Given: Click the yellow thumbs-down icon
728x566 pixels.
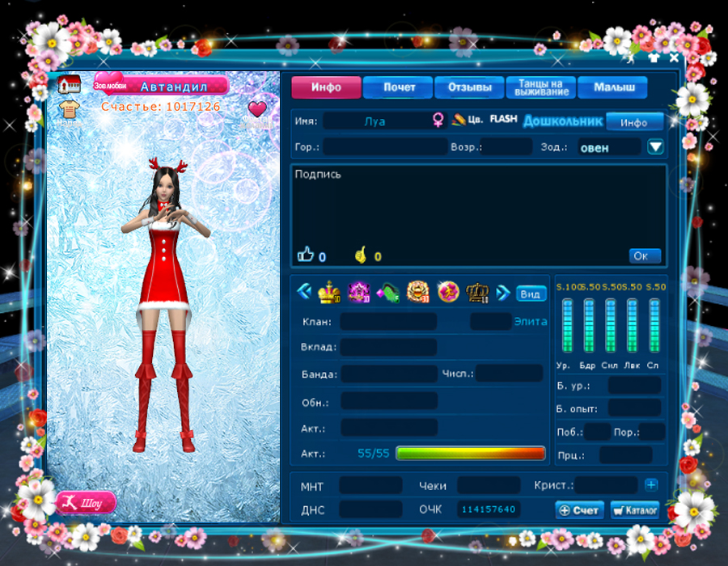Looking at the screenshot, I should [361, 256].
